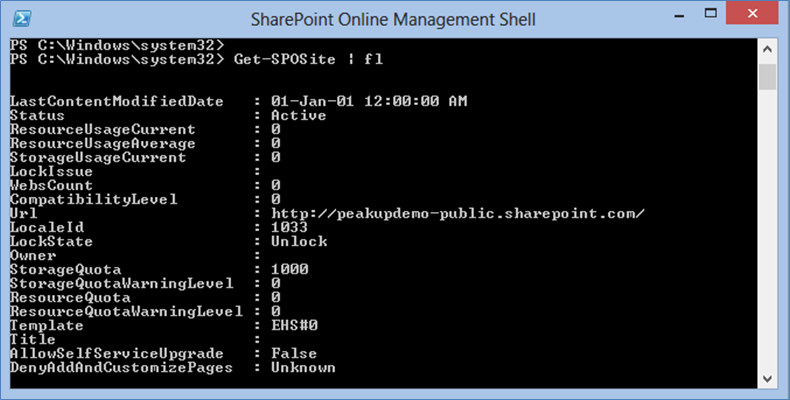The height and width of the screenshot is (400, 790).
Task: Click the LockState value 'Unlock'
Action: [x=299, y=241]
